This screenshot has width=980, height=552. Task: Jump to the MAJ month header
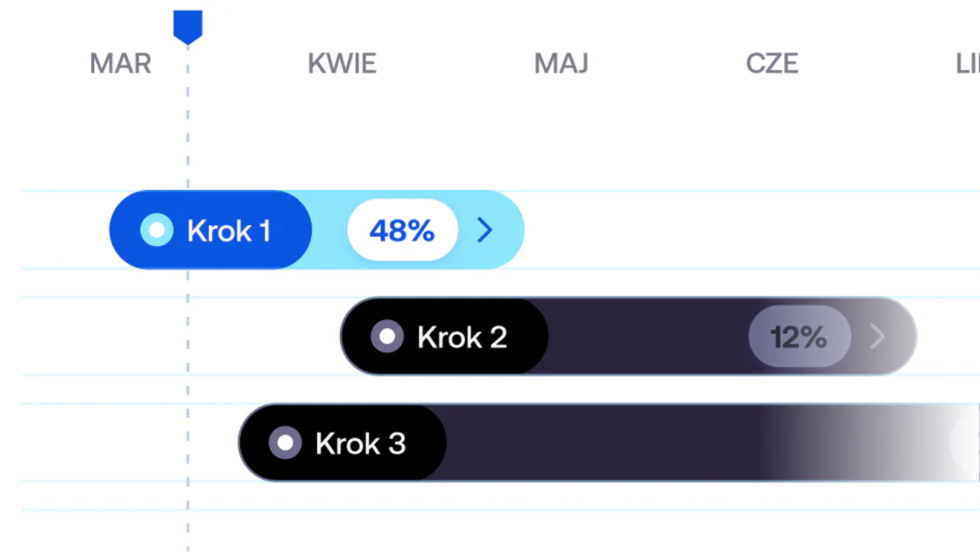[x=561, y=64]
